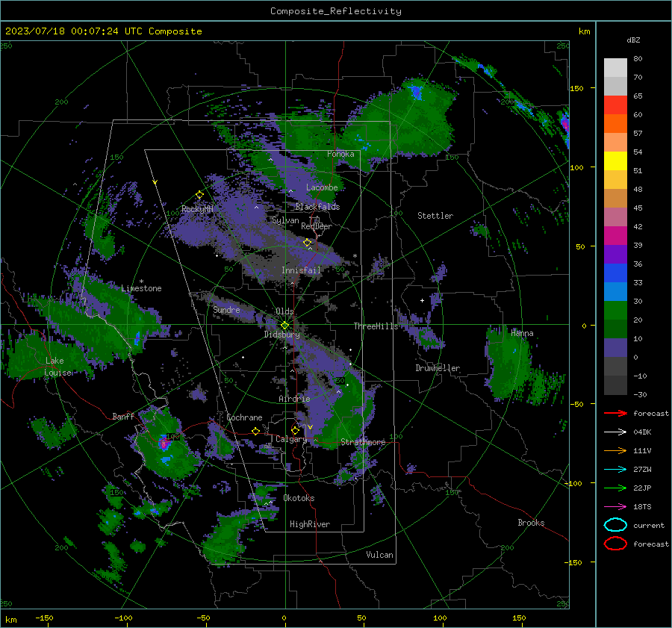Click the Limestone label
The image size is (672, 628).
141,288
